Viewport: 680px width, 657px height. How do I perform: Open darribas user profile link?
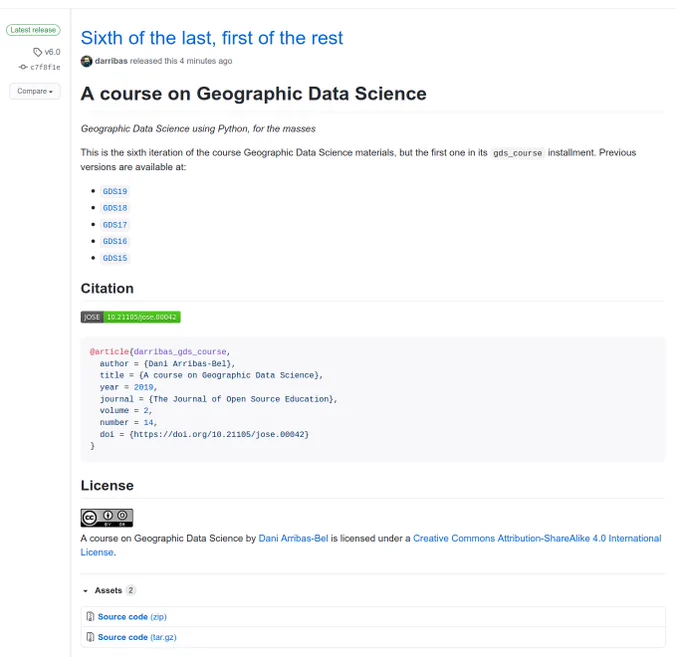tap(111, 61)
